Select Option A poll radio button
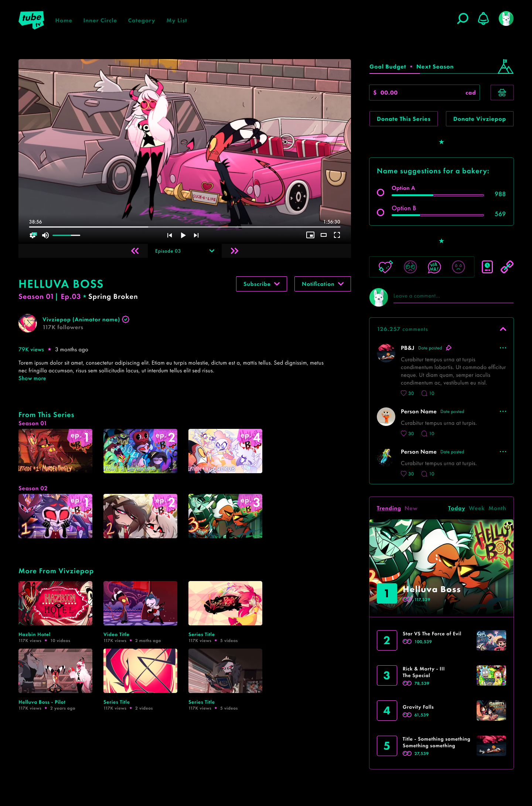The width and height of the screenshot is (532, 806). (381, 192)
